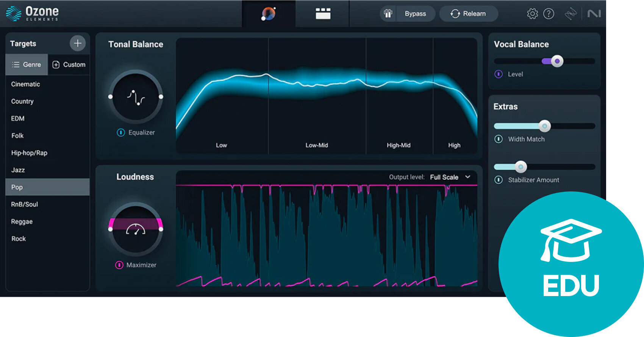
Task: Select the Pop genre target
Action: click(47, 187)
